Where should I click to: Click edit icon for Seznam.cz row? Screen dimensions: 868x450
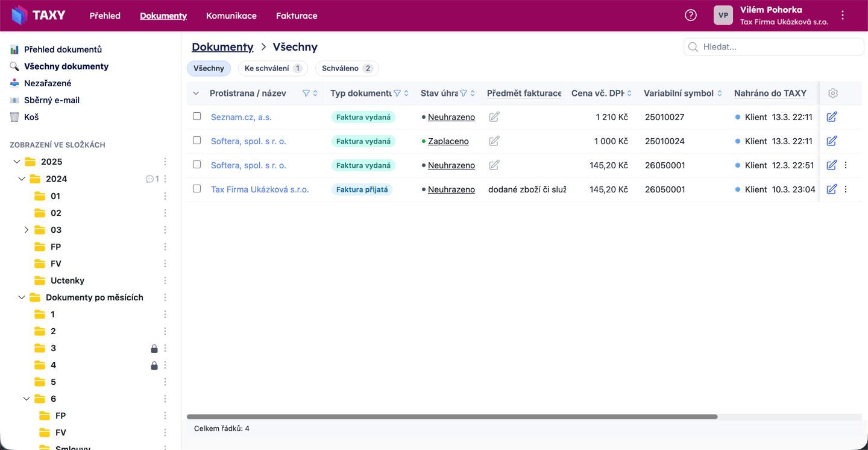pyautogui.click(x=832, y=117)
